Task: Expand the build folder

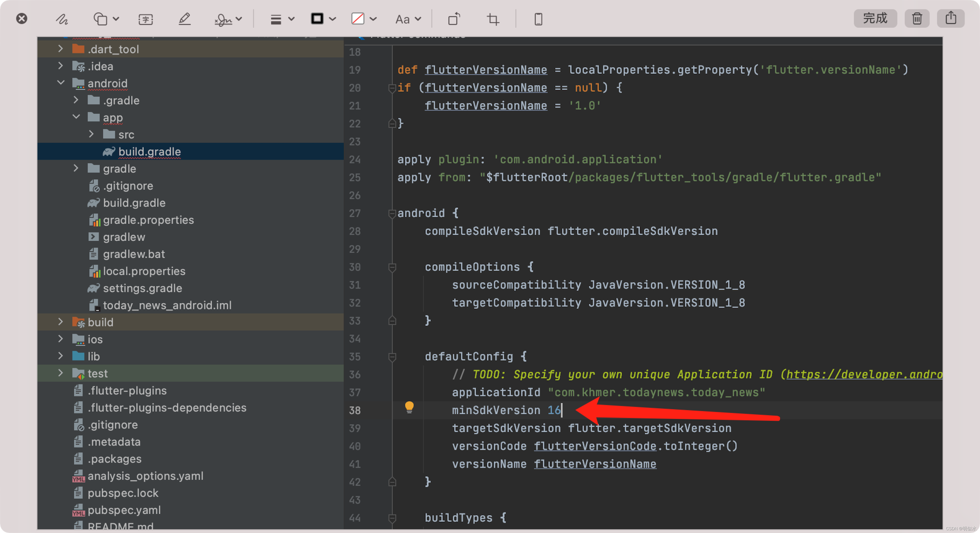Action: (x=60, y=322)
